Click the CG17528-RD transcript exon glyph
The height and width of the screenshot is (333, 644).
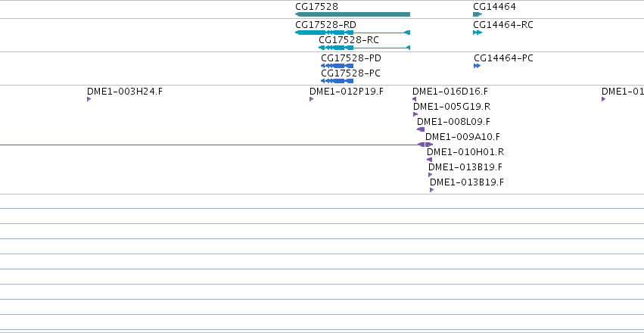[x=353, y=33]
